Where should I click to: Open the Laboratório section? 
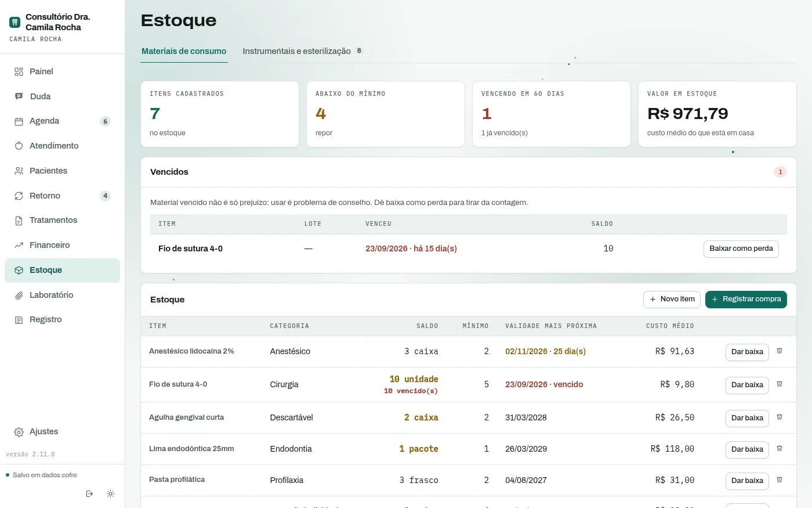62,295
